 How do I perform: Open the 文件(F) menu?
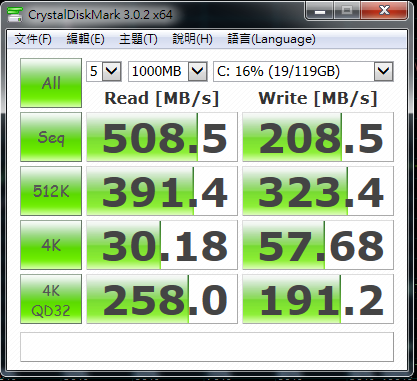33,39
